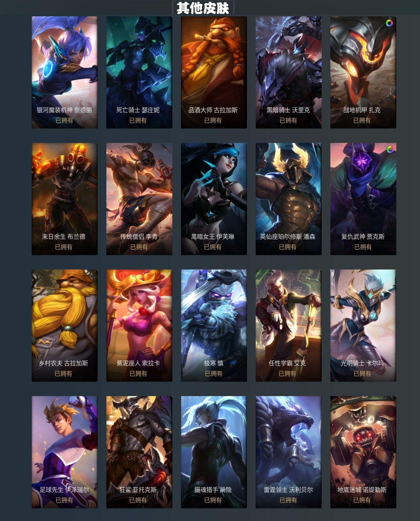Viewport: 420px width, 521px height.
Task: Select the 足球先生 伊泽瑞尔 skin card
Action: pos(65,452)
